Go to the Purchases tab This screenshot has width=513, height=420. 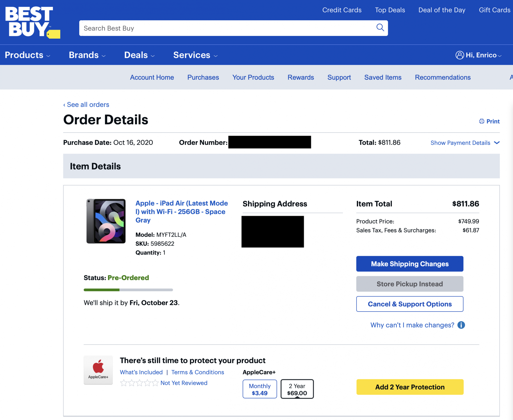click(203, 77)
